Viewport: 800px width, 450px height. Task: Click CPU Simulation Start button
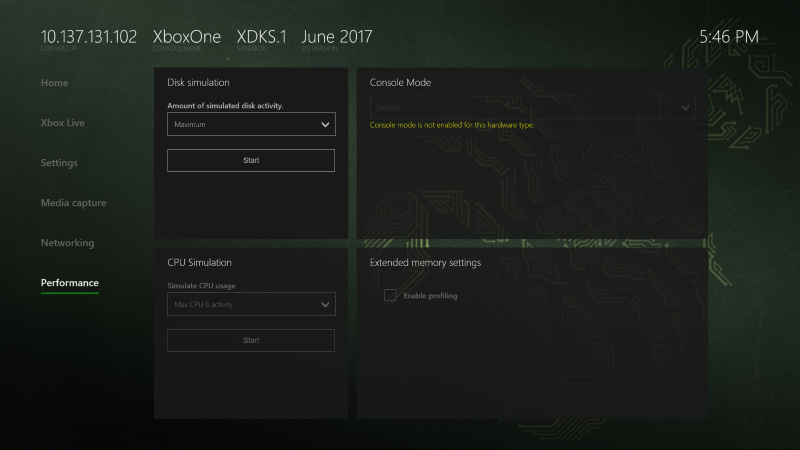pyautogui.click(x=251, y=340)
